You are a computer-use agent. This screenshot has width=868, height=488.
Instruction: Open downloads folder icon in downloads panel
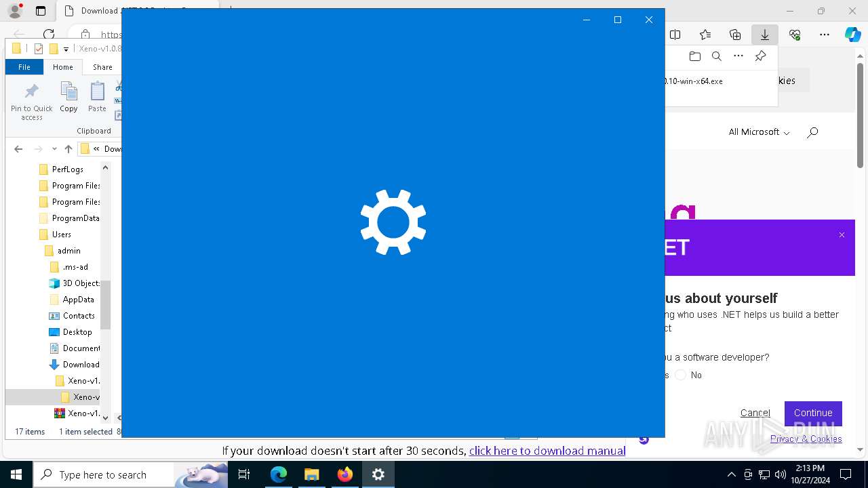(x=694, y=56)
